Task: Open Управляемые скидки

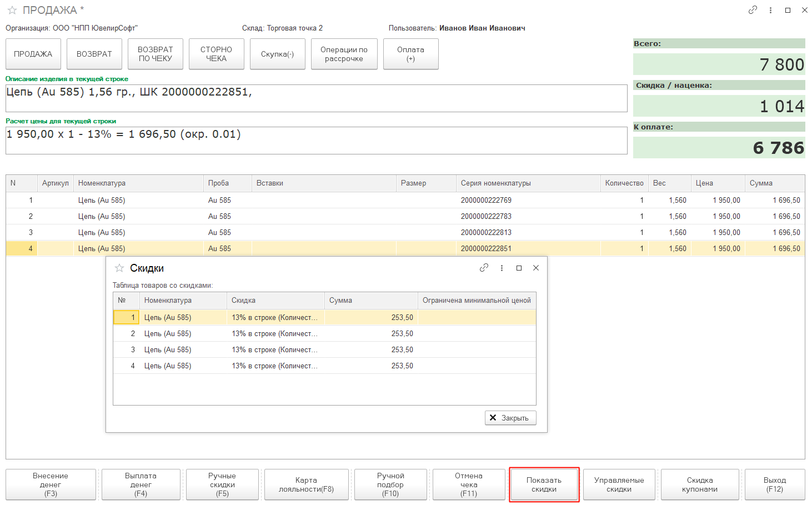Action: pos(619,484)
